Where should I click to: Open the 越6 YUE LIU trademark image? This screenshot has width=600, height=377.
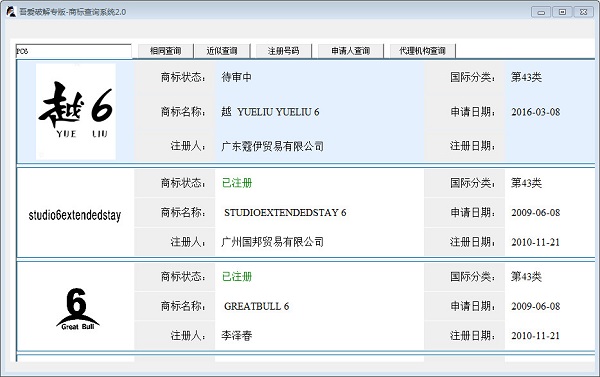pyautogui.click(x=76, y=111)
